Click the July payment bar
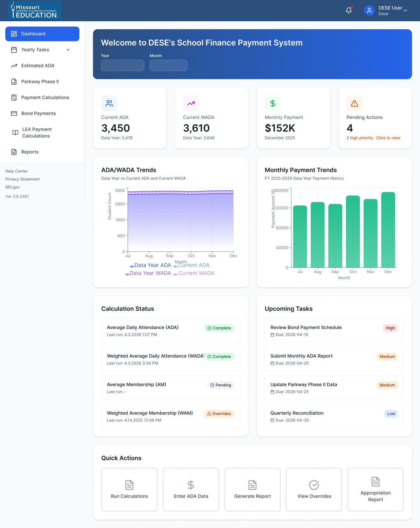420x528 pixels. tap(300, 236)
